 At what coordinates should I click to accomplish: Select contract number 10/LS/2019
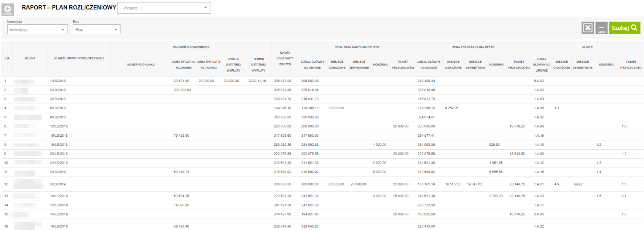(x=59, y=196)
